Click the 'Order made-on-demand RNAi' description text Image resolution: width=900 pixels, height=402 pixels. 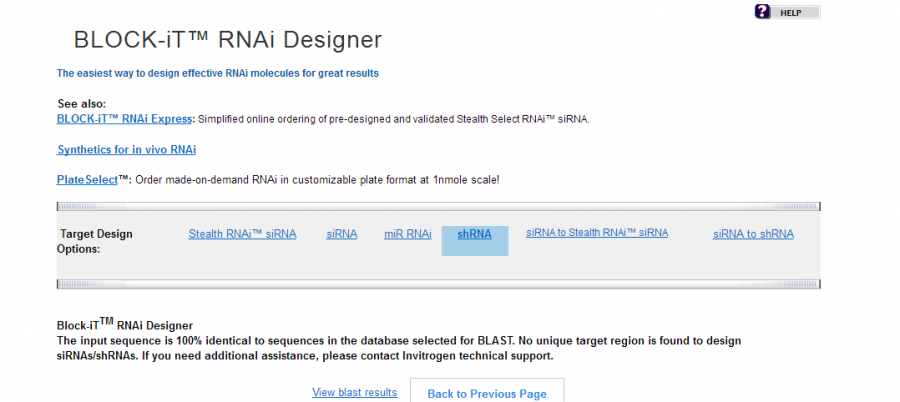pos(317,180)
